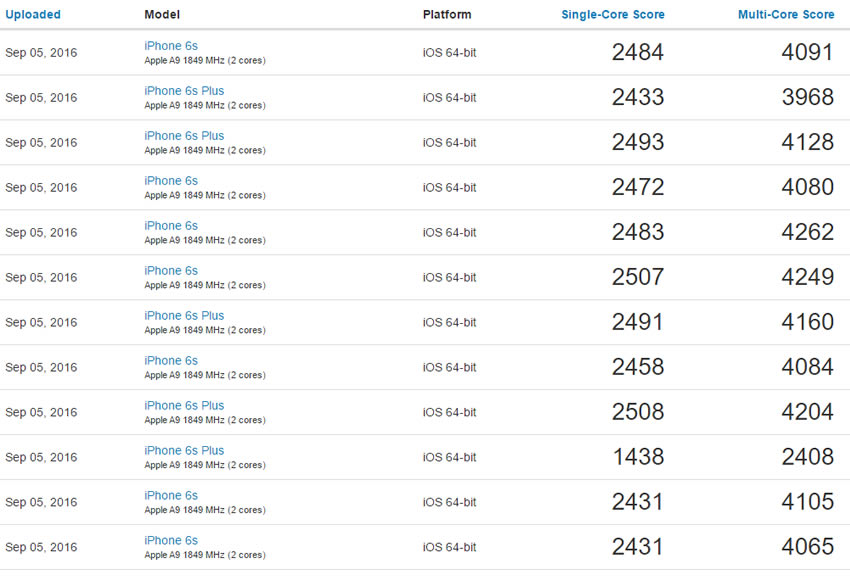850x580 pixels.
Task: Open the iPhone 6s result with multi-core 4249
Action: pyautogui.click(x=170, y=270)
